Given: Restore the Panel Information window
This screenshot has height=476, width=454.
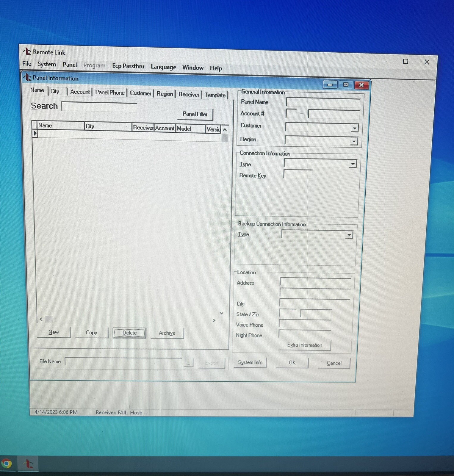Looking at the screenshot, I should click(x=345, y=85).
